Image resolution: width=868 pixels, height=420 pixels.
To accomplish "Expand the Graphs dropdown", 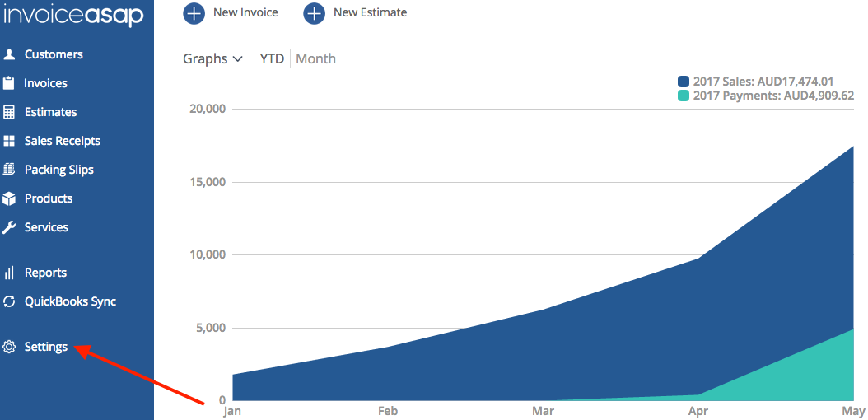I will tap(212, 58).
